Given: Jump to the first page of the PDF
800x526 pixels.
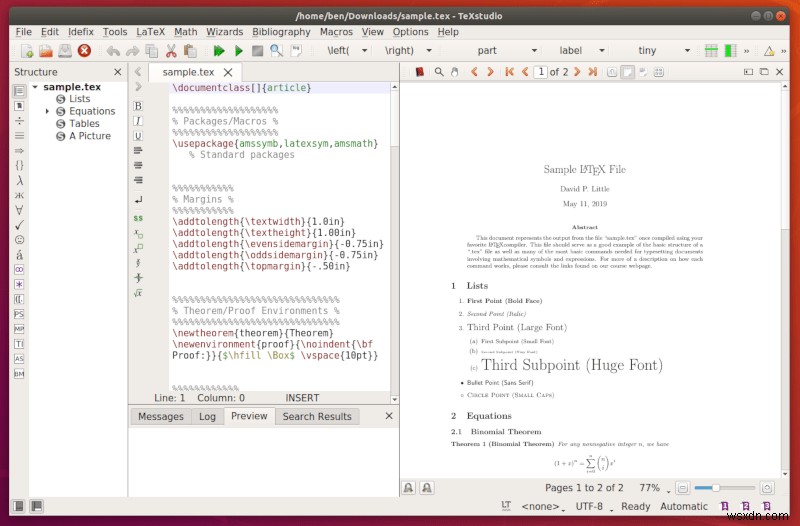Looking at the screenshot, I should point(509,72).
